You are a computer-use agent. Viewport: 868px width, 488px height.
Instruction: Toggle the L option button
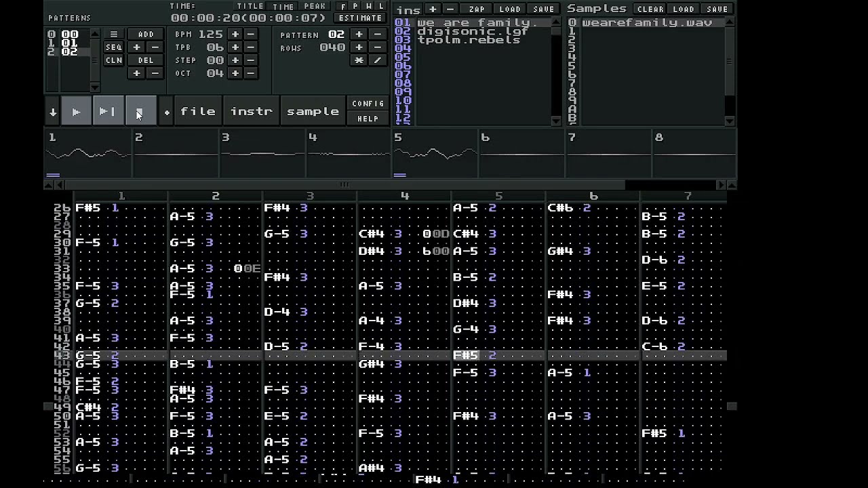381,6
